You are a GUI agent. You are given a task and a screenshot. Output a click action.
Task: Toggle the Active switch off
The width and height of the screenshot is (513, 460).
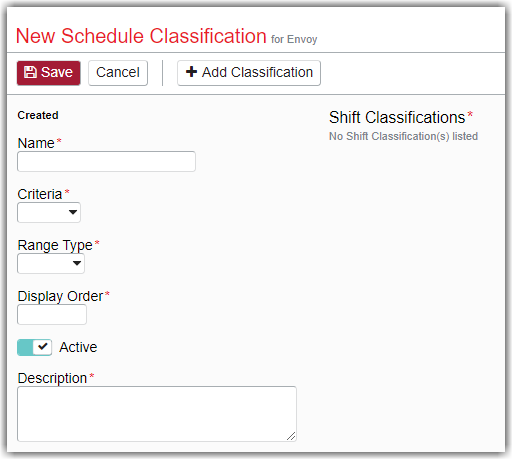pyautogui.click(x=34, y=347)
